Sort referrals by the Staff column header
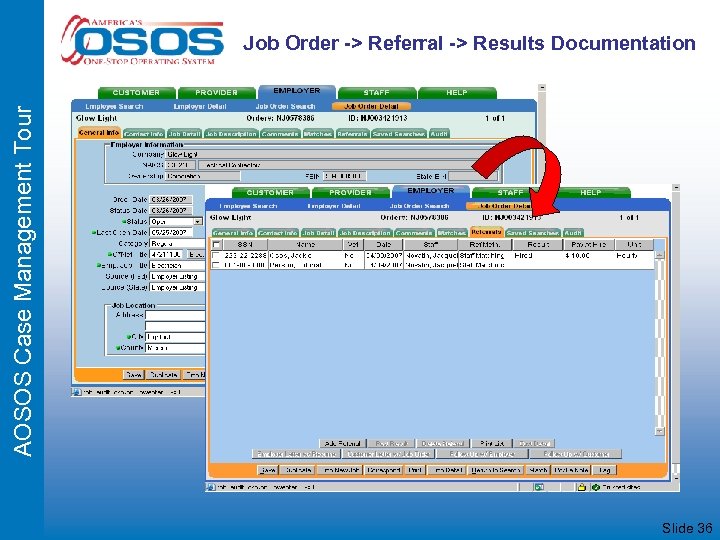The image size is (720, 540). pos(431,245)
